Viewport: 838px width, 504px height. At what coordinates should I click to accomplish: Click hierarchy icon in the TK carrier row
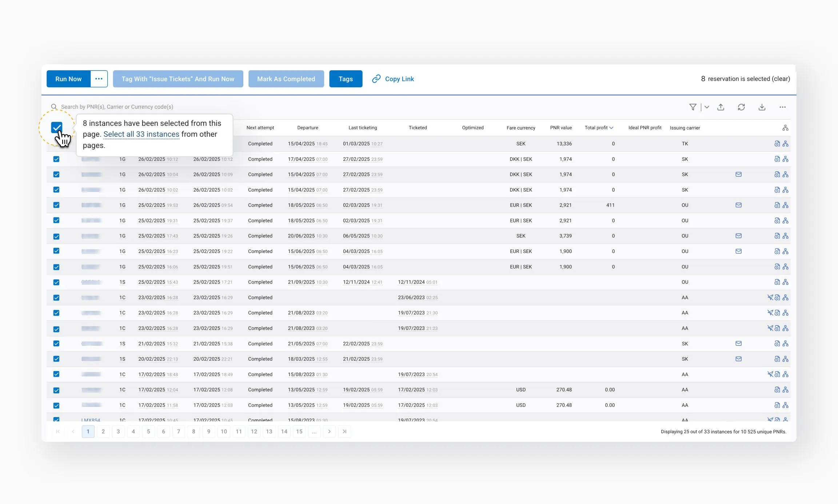786,144
